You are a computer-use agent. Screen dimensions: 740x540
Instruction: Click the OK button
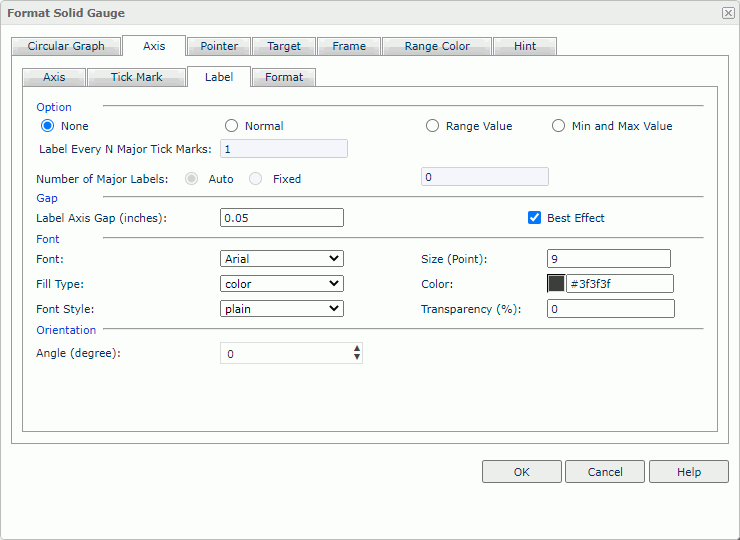pos(521,472)
